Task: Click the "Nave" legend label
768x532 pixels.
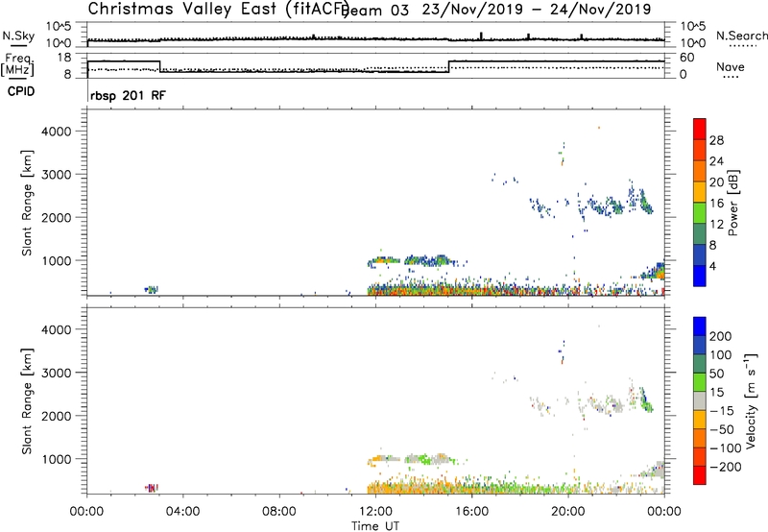Action: click(731, 67)
